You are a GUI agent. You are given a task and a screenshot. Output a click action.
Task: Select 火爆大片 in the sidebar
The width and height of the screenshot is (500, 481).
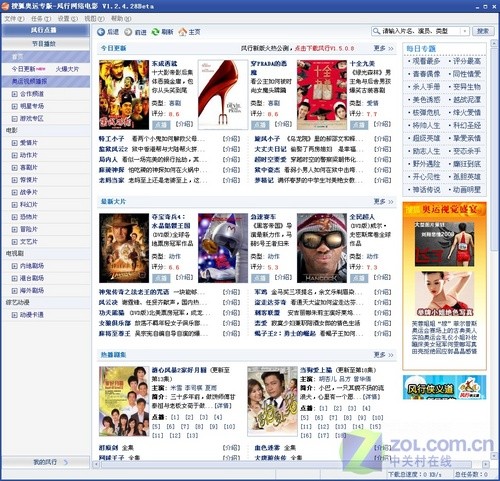[x=67, y=69]
